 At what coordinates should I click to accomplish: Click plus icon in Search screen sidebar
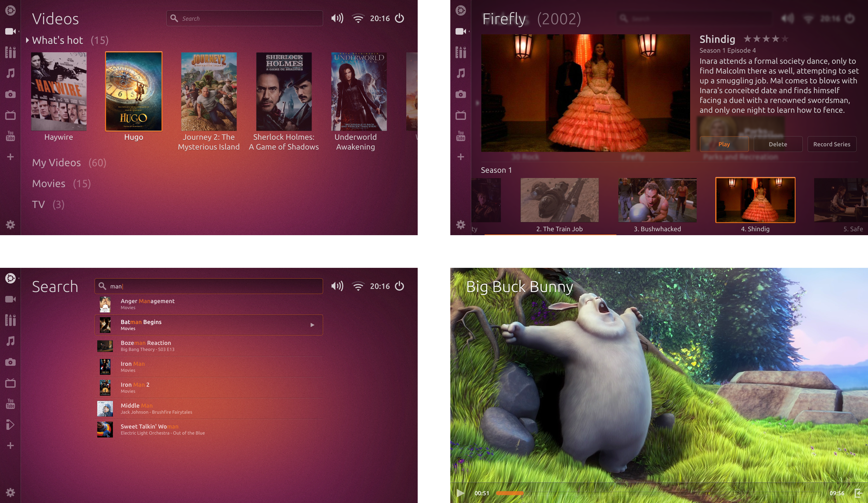click(10, 446)
